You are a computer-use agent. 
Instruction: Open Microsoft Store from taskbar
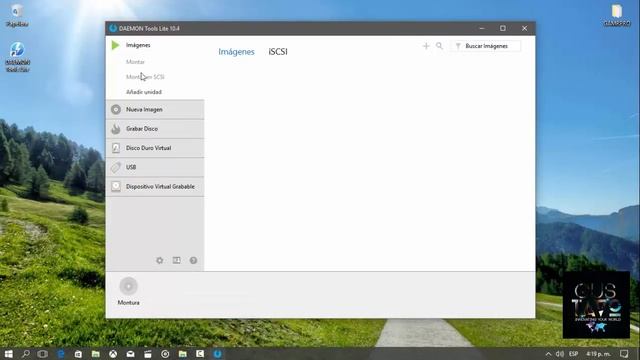tap(78, 354)
